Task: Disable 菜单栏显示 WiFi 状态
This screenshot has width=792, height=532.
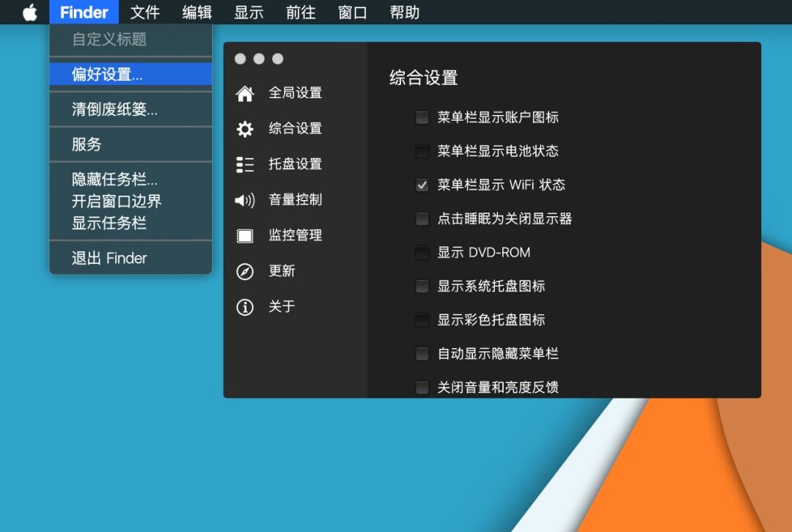Action: point(422,185)
